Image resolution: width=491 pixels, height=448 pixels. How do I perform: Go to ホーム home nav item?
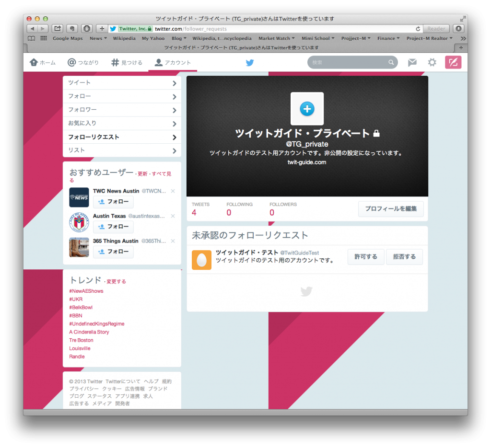click(43, 63)
